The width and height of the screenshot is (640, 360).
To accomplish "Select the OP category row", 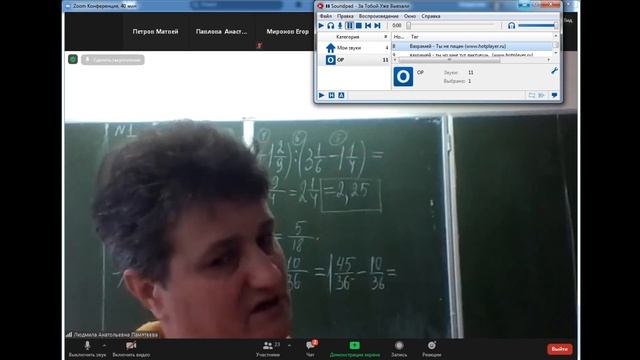I will click(x=354, y=60).
